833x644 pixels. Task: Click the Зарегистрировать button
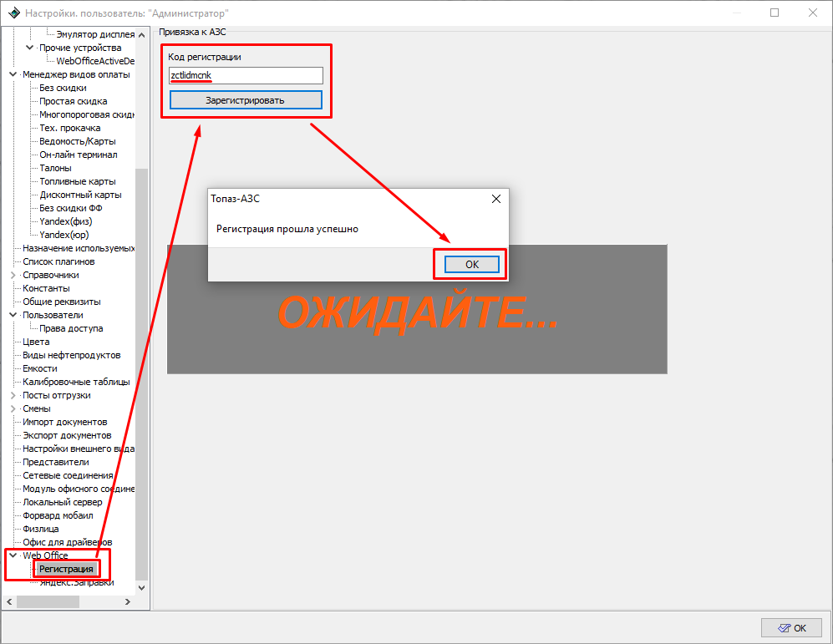246,99
